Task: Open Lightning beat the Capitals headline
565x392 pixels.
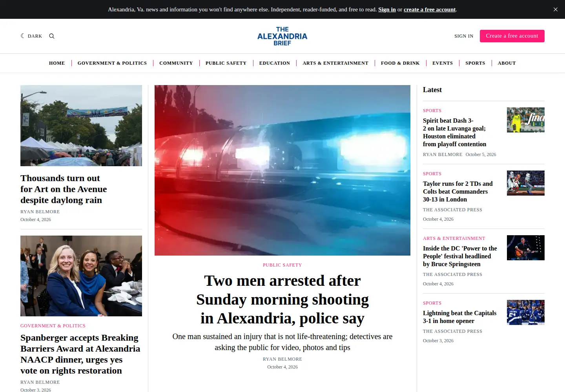Action: point(460,317)
